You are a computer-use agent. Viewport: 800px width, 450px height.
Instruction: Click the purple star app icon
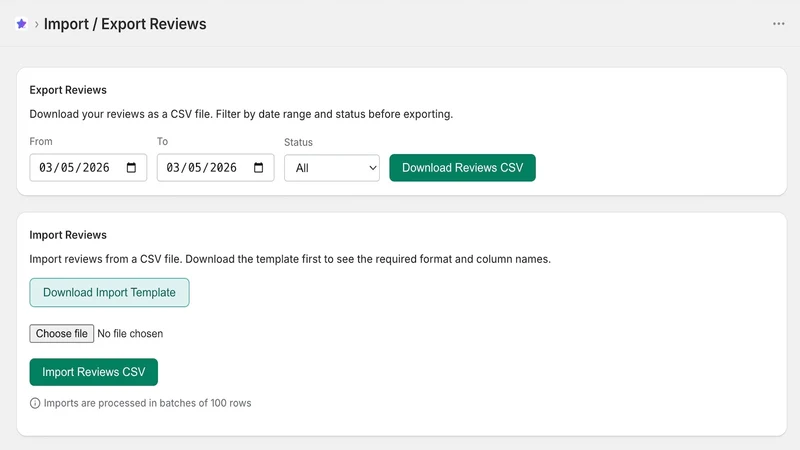coord(21,23)
